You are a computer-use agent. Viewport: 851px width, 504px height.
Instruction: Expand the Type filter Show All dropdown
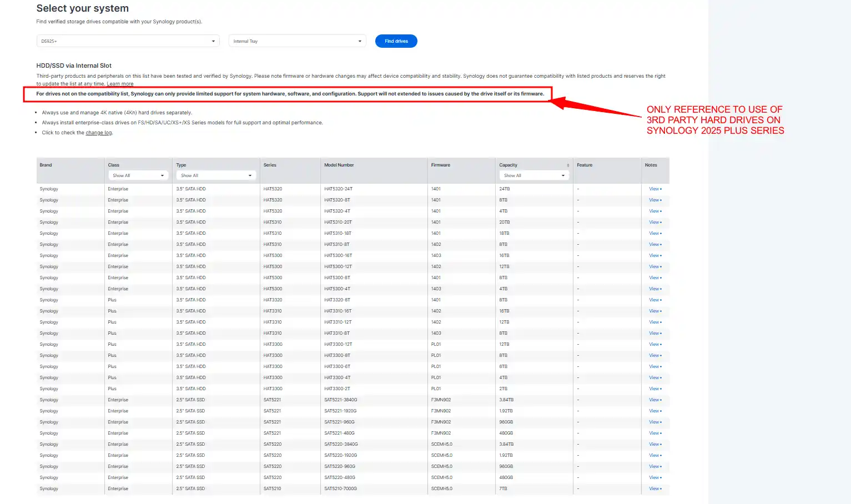215,175
